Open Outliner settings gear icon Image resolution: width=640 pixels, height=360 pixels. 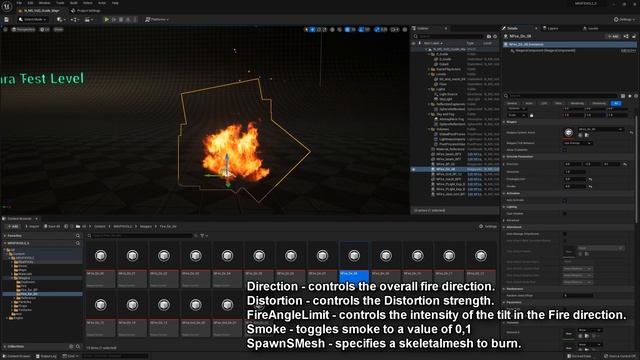click(x=495, y=36)
